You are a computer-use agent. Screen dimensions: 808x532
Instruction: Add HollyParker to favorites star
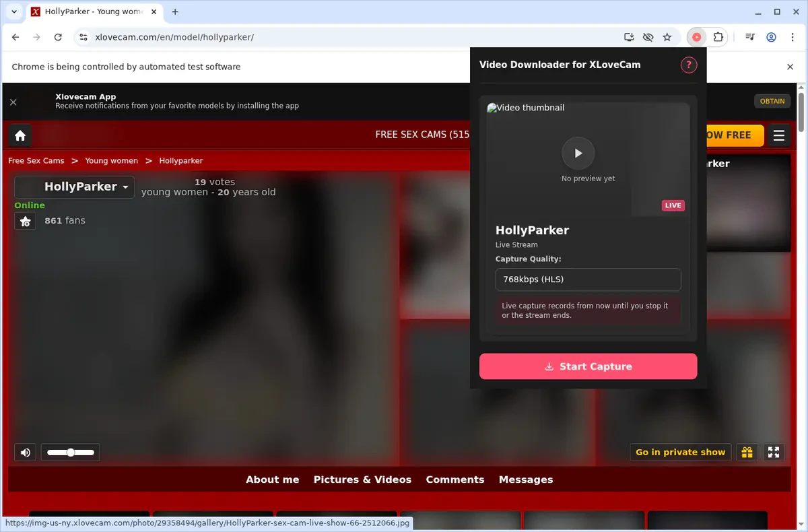tap(25, 221)
